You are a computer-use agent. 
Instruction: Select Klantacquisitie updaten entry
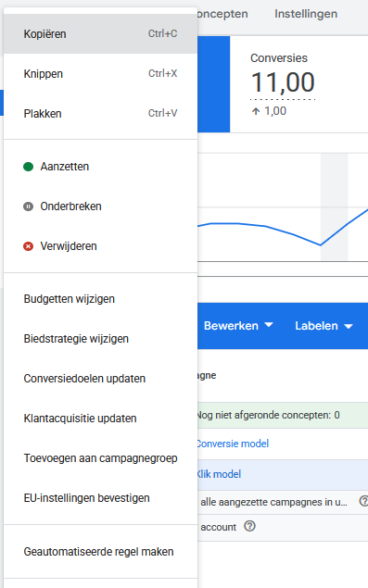point(100,419)
